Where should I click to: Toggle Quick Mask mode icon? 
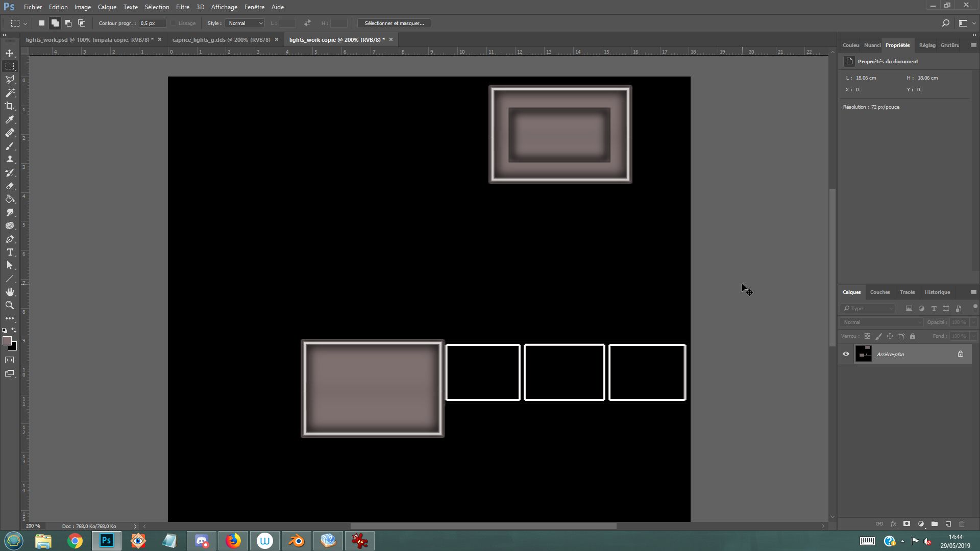[10, 360]
